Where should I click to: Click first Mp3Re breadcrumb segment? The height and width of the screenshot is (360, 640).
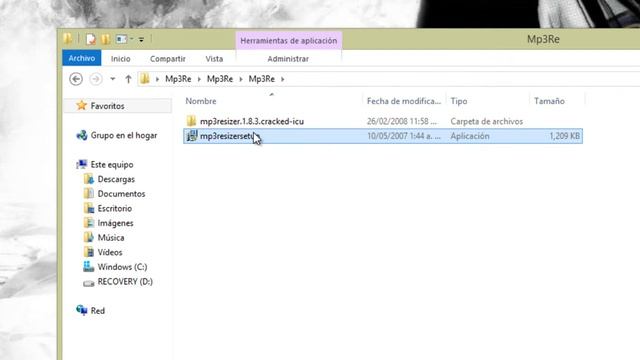pyautogui.click(x=178, y=79)
